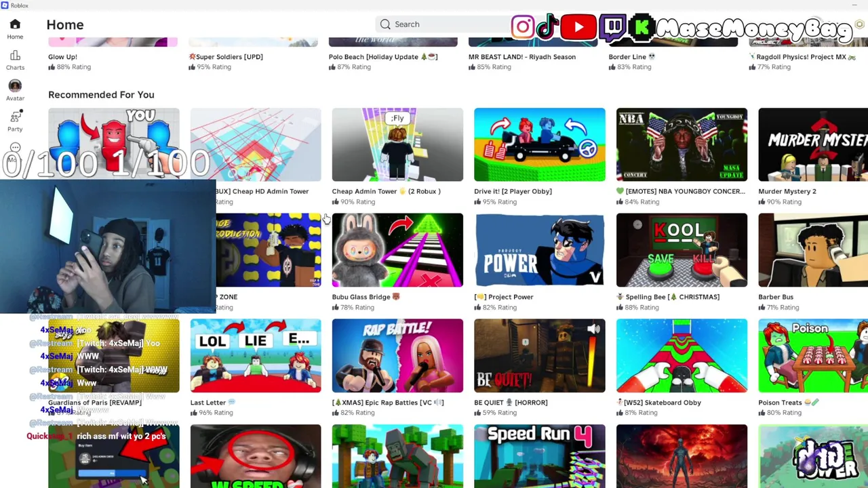Click thumbs-up icon under Ragdoll Physics! Project MX
Image resolution: width=868 pixels, height=488 pixels.
coord(753,67)
